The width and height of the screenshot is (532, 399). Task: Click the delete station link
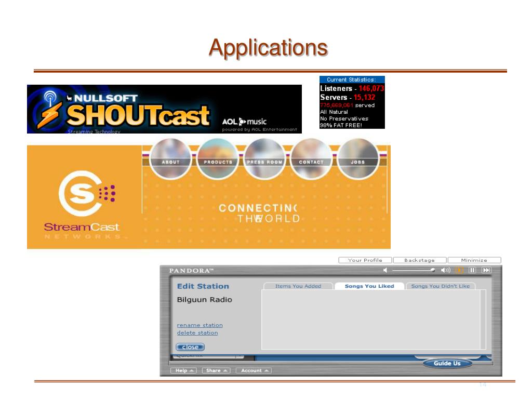point(197,333)
